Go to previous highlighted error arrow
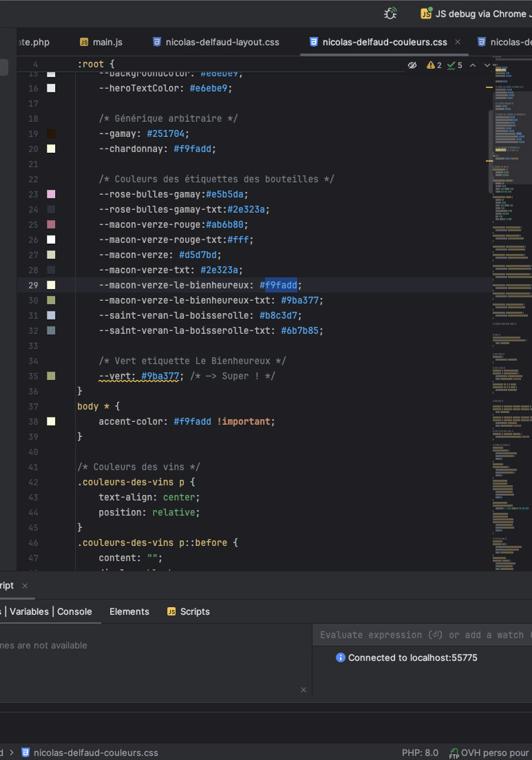Image resolution: width=532 pixels, height=760 pixels. coord(473,65)
